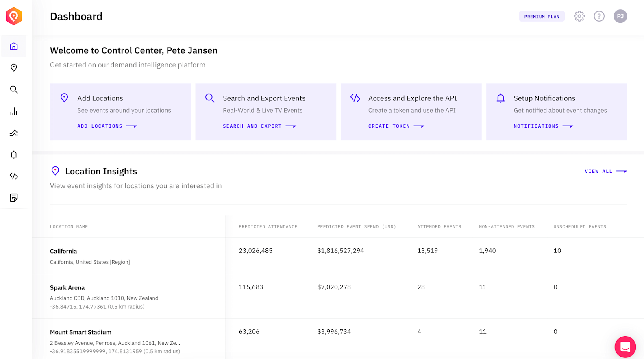The image size is (644, 359).
Task: Select the Search magnifier icon in sidebar
Action: (x=14, y=89)
